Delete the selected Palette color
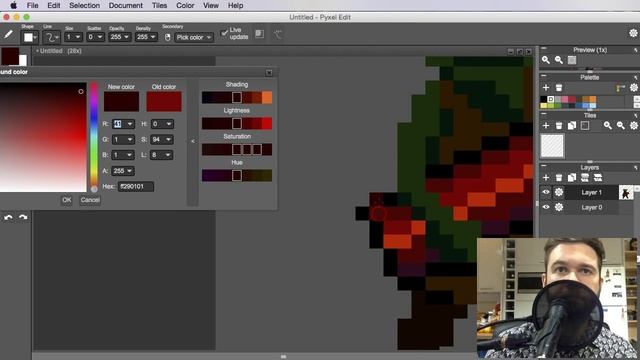The height and width of the screenshot is (360, 640). (x=559, y=88)
